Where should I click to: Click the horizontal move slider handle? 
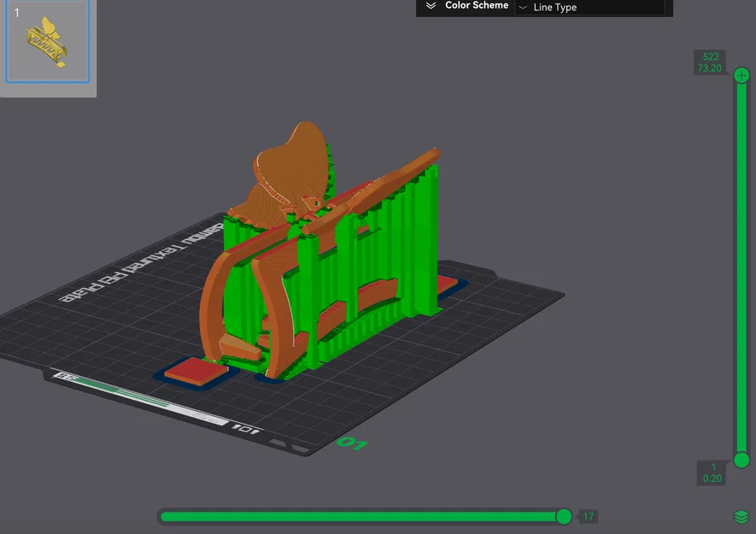[x=564, y=517]
